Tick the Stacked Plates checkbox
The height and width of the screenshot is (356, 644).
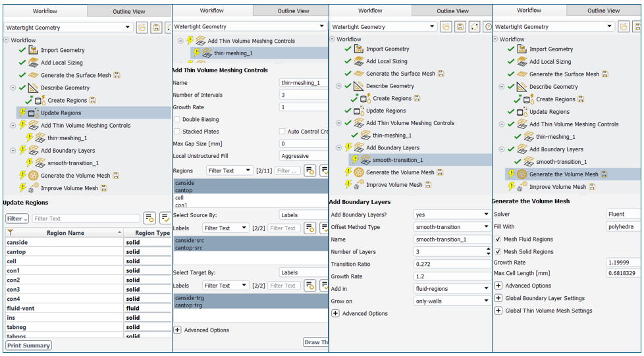(x=177, y=132)
